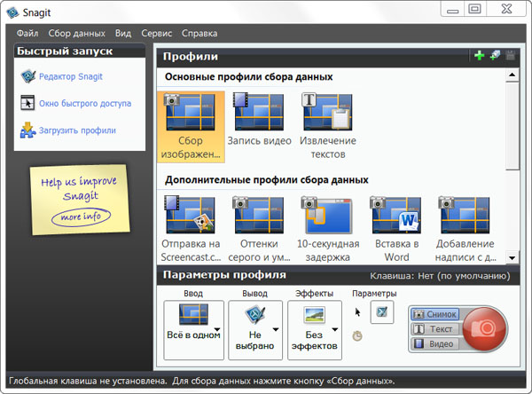Click the quick access window icon
532x394 pixels.
coord(27,103)
